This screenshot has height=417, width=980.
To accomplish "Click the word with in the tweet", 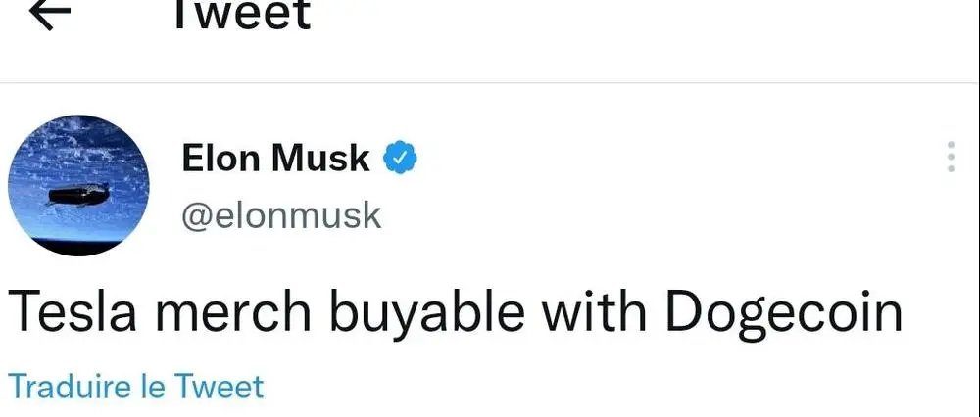I will pos(595,312).
